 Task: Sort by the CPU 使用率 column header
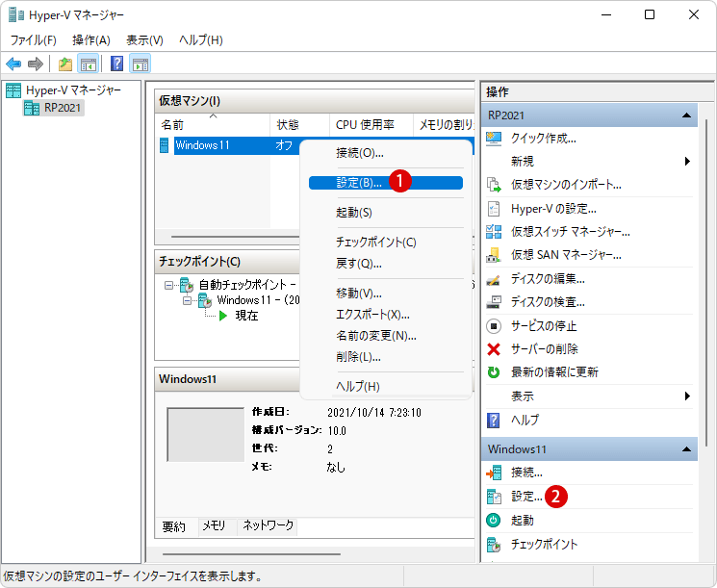pos(371,125)
